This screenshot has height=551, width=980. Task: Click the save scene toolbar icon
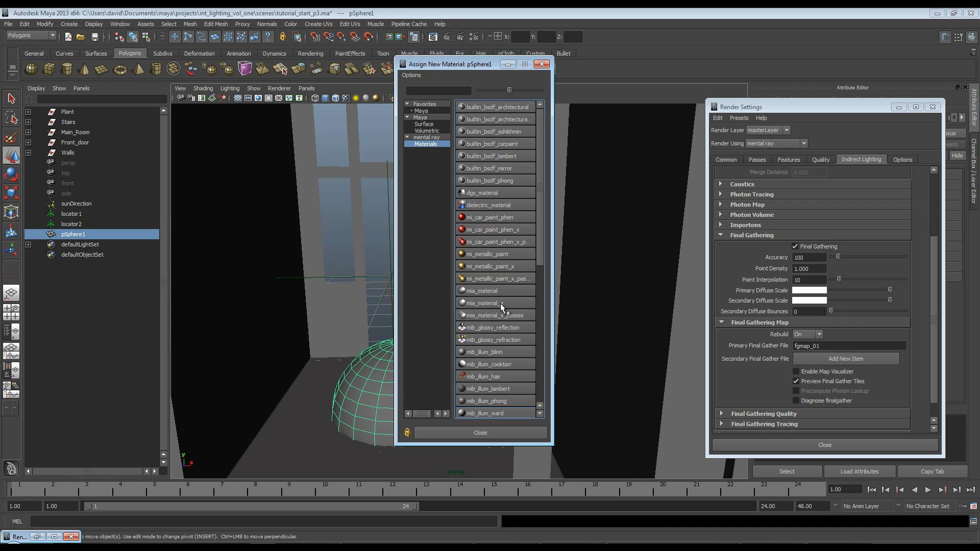pyautogui.click(x=94, y=37)
